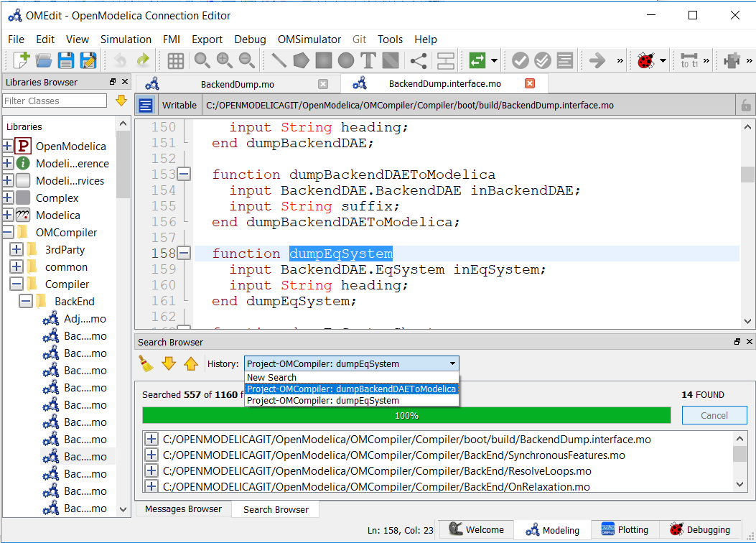The height and width of the screenshot is (543, 756).
Task: Click the broom clear search icon
Action: pyautogui.click(x=146, y=363)
